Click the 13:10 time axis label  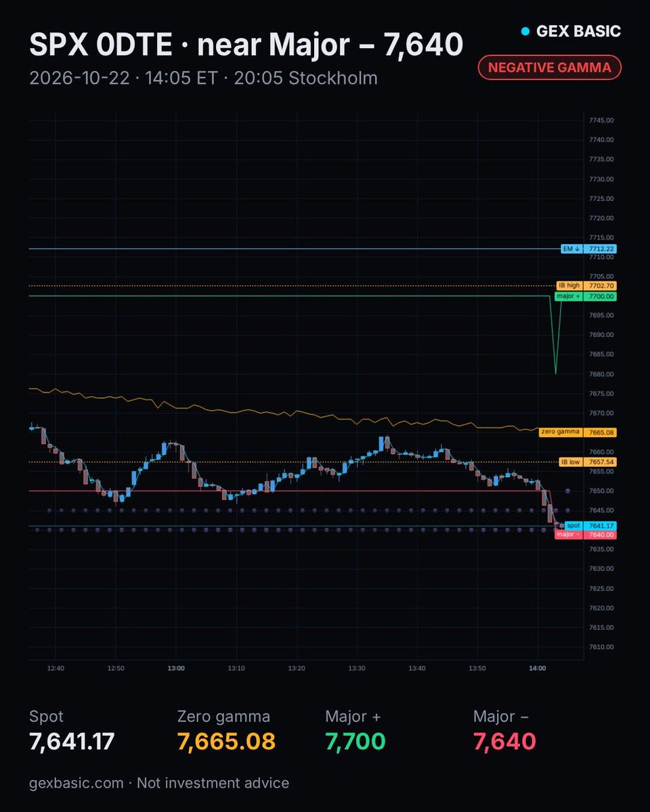(236, 669)
